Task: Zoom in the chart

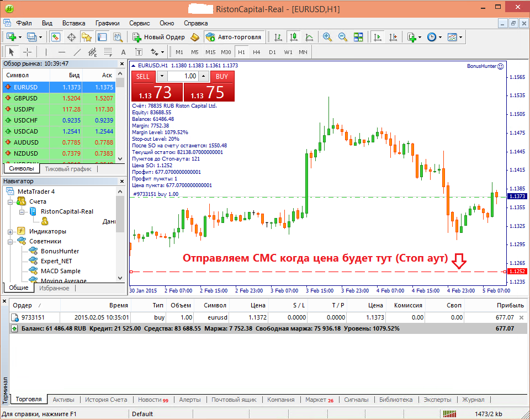Action: 327,37
